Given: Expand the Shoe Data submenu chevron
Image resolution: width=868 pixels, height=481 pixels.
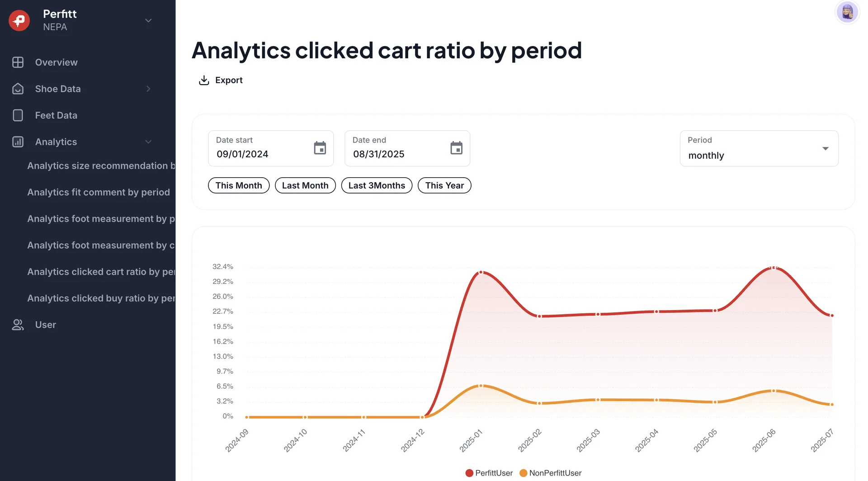Looking at the screenshot, I should point(148,89).
